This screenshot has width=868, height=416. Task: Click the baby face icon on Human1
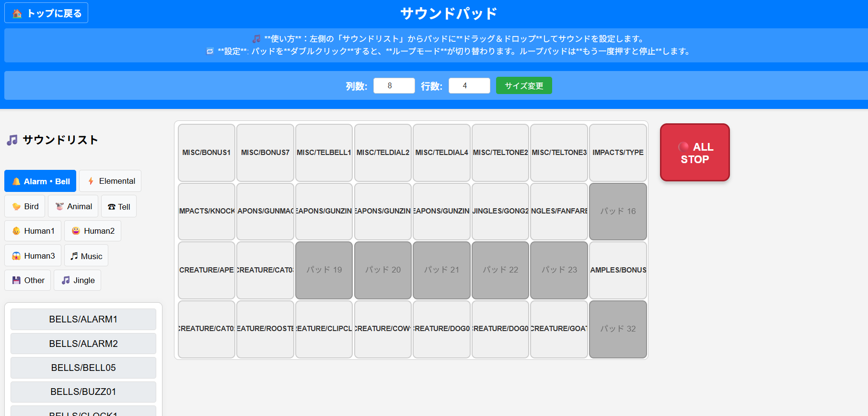pyautogui.click(x=16, y=231)
